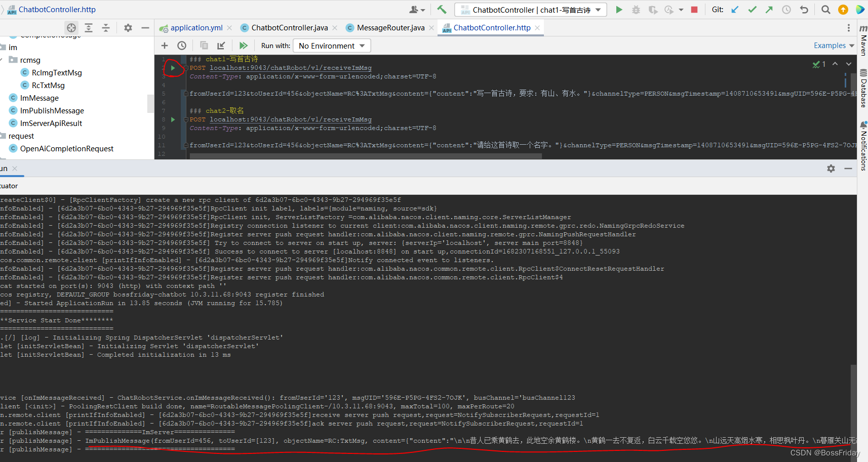The image size is (868, 462).
Task: Close the application.yml tab
Action: tap(229, 28)
